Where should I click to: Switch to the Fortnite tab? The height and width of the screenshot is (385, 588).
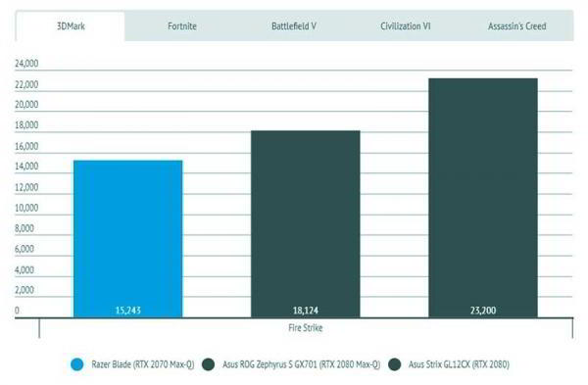pos(182,25)
